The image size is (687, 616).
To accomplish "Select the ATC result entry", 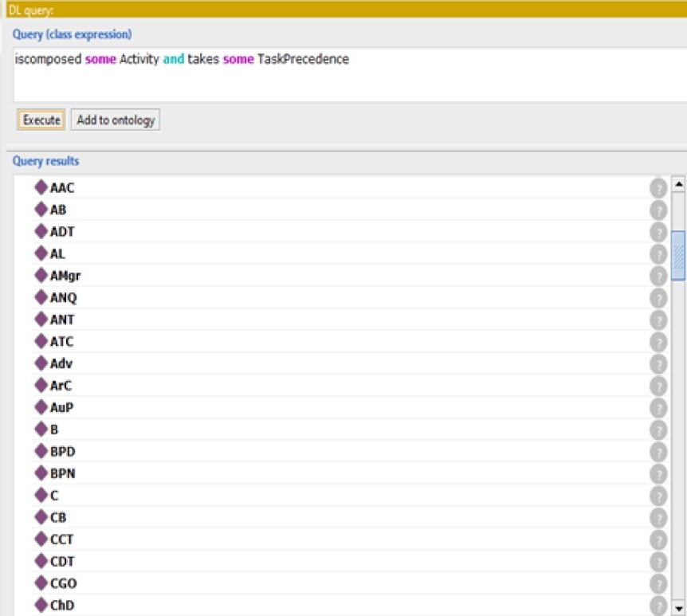I will pos(61,342).
